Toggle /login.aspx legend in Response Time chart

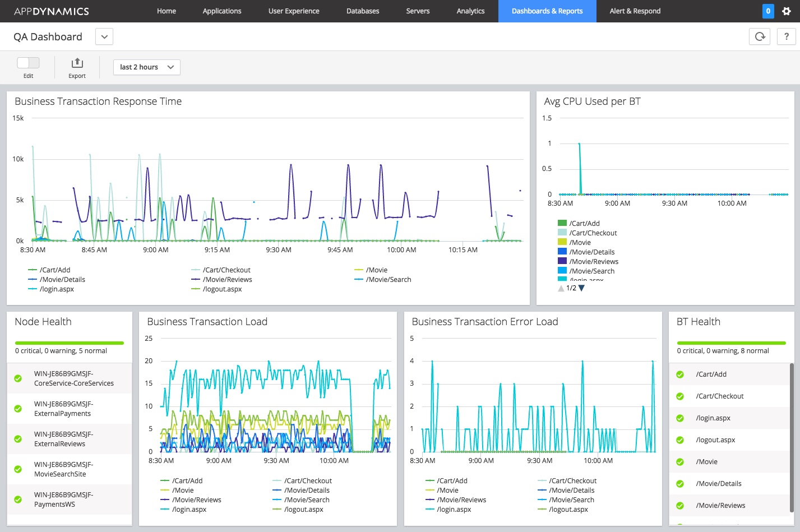pos(51,289)
